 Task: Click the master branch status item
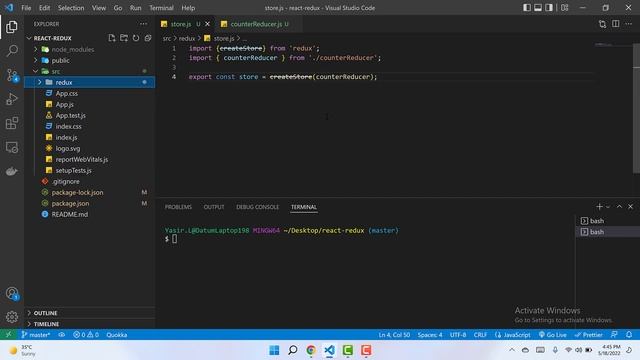(x=36, y=335)
